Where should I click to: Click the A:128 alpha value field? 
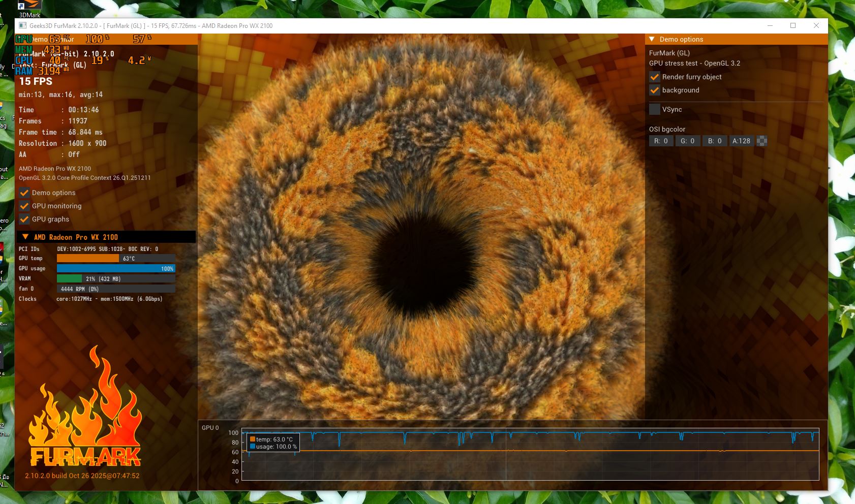tap(741, 141)
